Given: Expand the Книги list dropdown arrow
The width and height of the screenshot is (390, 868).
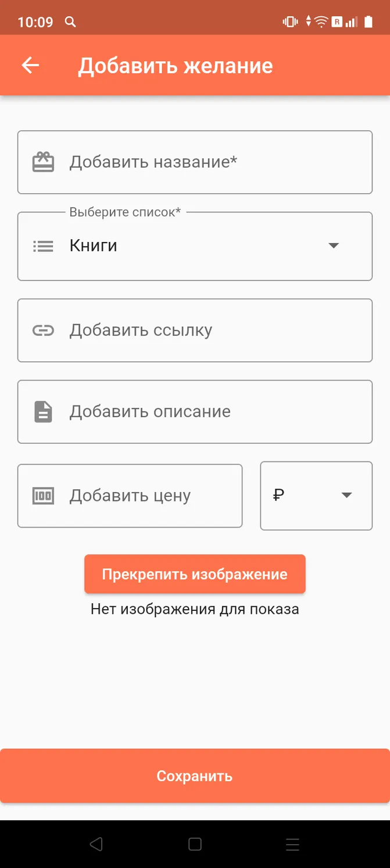Looking at the screenshot, I should [334, 246].
